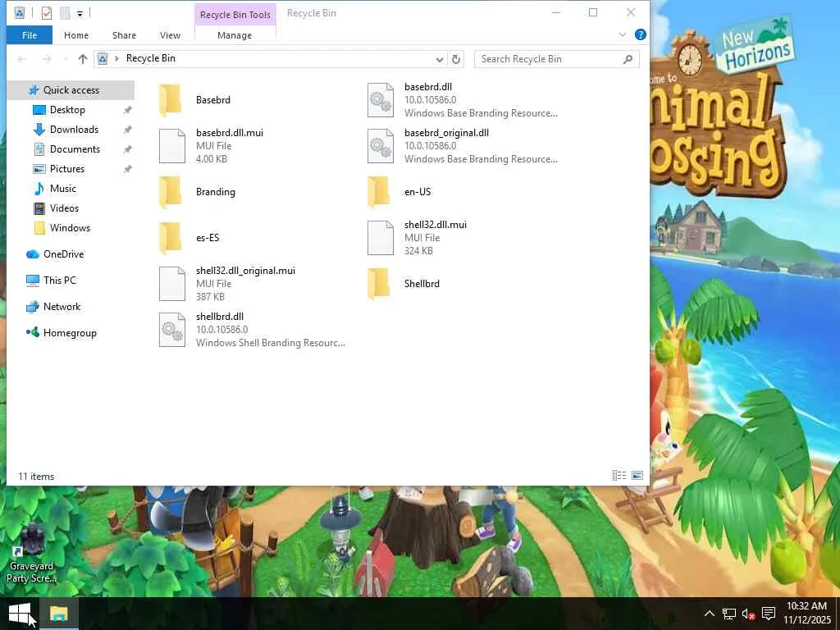The image size is (840, 630).
Task: Expand the ribbon with the chevron
Action: point(623,34)
